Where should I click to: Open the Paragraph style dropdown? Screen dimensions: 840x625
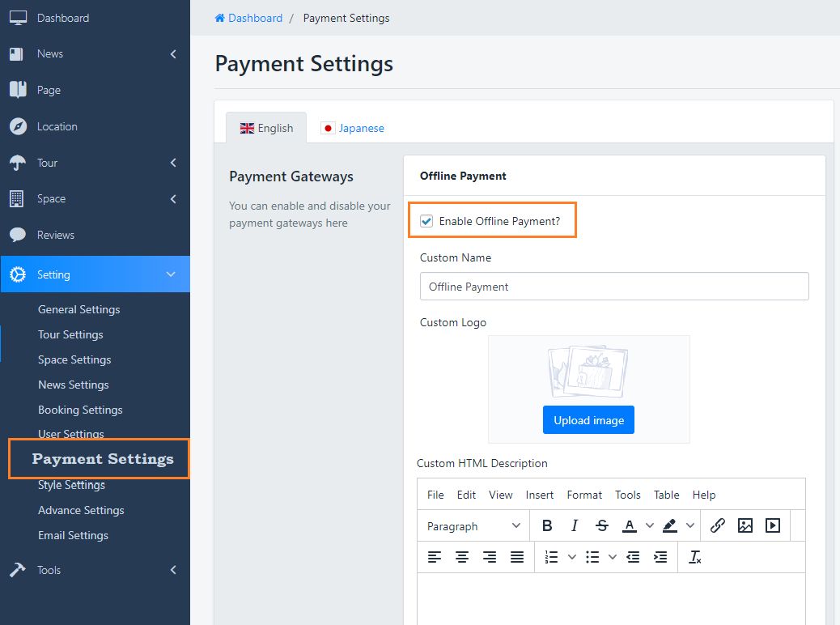(x=473, y=526)
